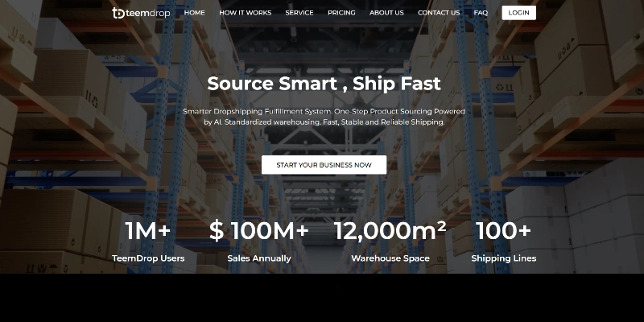Viewport: 644px width, 322px height.
Task: Click the white LOGIN button
Action: [x=518, y=13]
